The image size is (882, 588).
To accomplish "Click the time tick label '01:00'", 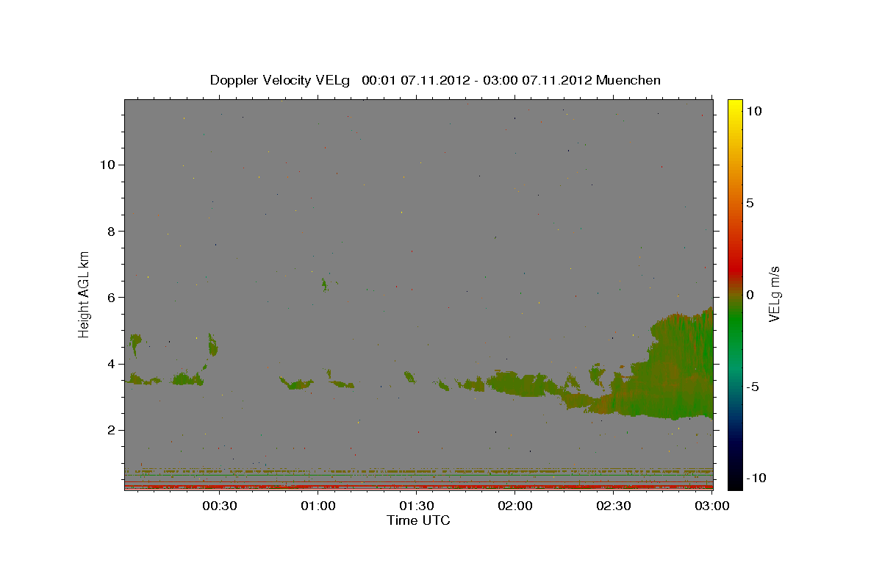I will pos(320,506).
